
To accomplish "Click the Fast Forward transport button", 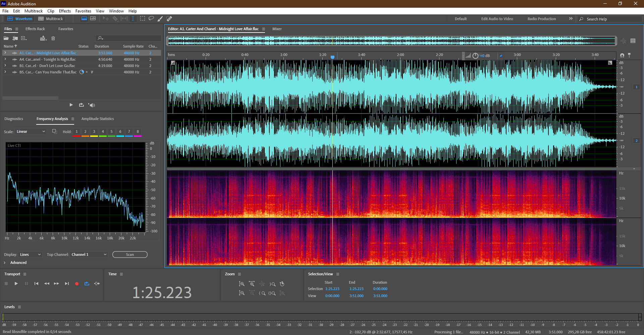I will tap(57, 284).
